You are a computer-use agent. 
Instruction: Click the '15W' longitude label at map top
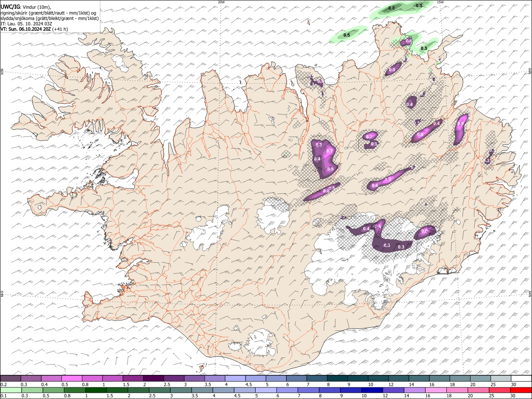click(440, 2)
